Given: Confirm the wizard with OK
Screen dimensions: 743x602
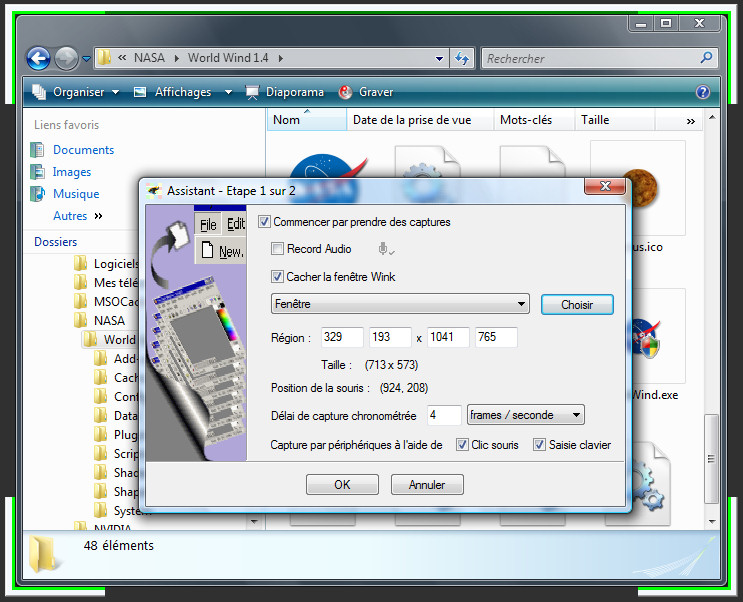Looking at the screenshot, I should click(x=342, y=484).
